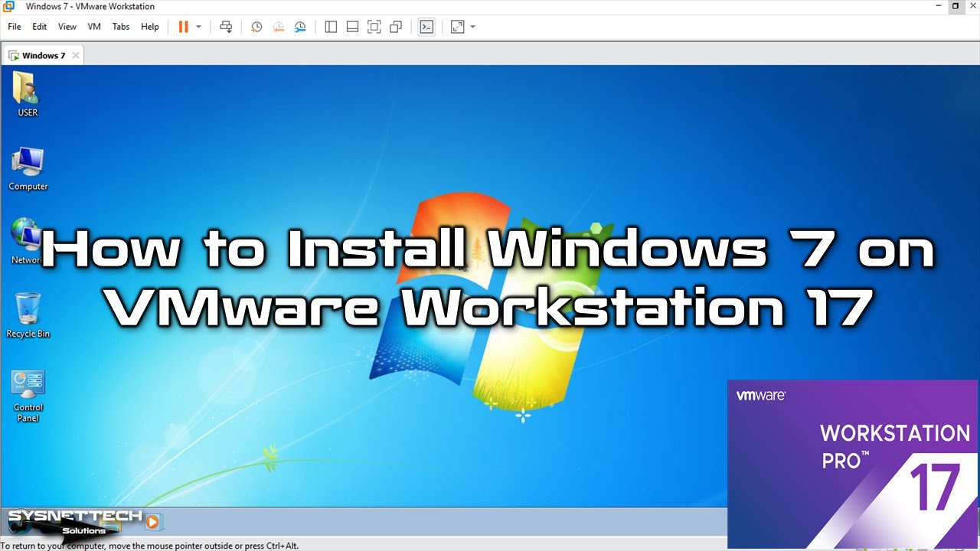980x551 pixels.
Task: Open the stretch mode dropdown arrow
Action: point(472,27)
